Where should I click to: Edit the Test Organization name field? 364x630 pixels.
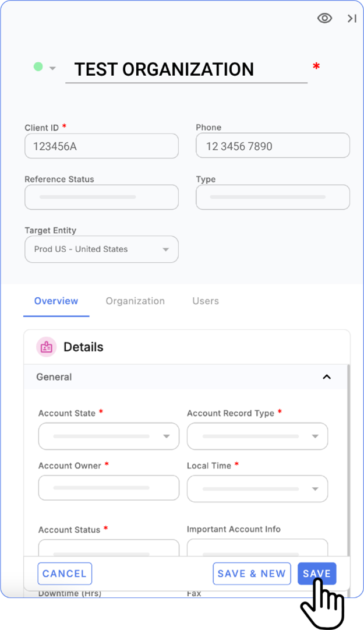[x=186, y=69]
